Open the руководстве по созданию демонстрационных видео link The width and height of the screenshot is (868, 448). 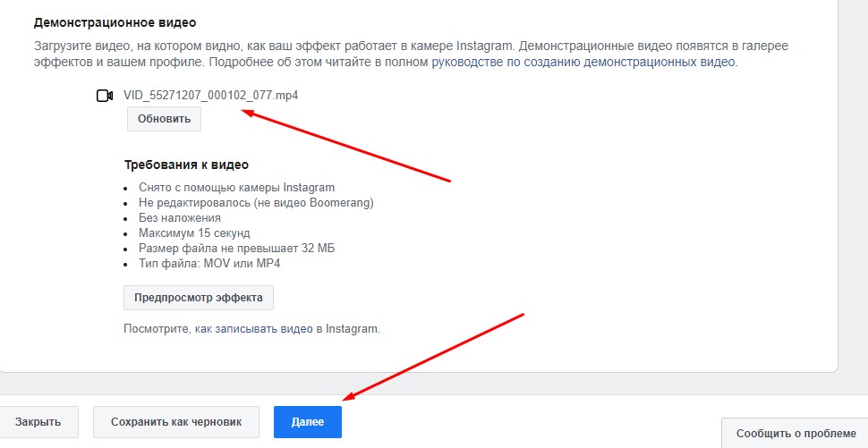tap(583, 62)
